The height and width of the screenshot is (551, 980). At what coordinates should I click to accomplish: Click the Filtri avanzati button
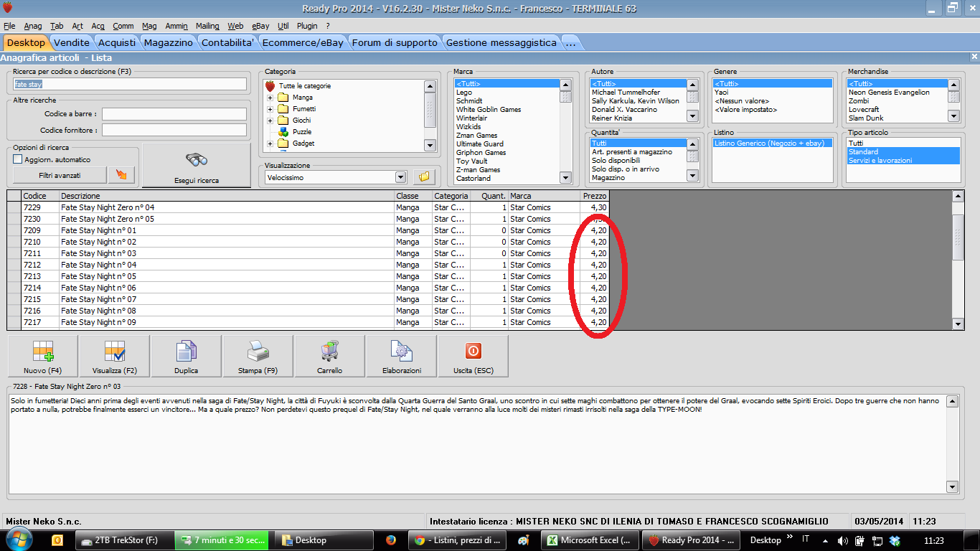(x=60, y=175)
